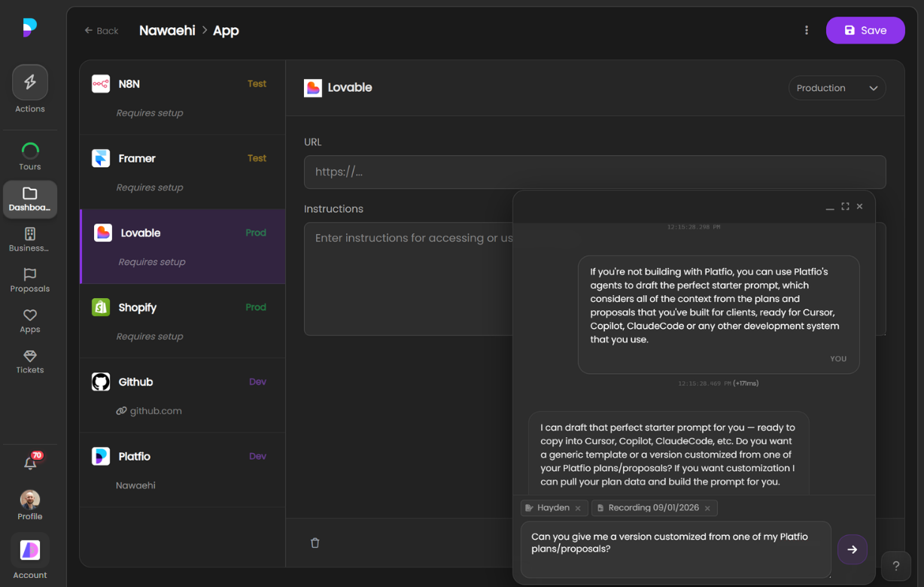924x587 pixels.
Task: Open the Production environment dropdown
Action: 837,88
